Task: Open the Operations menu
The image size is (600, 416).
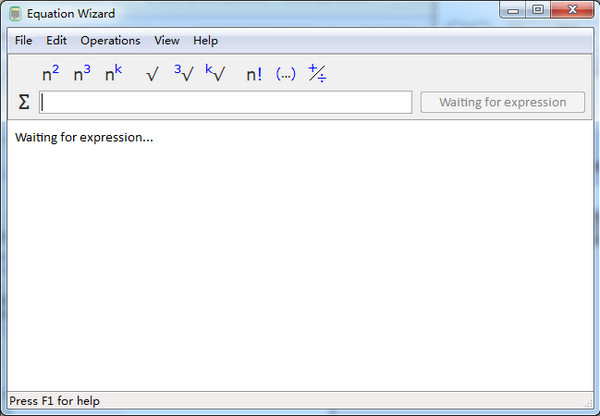Action: (x=110, y=41)
